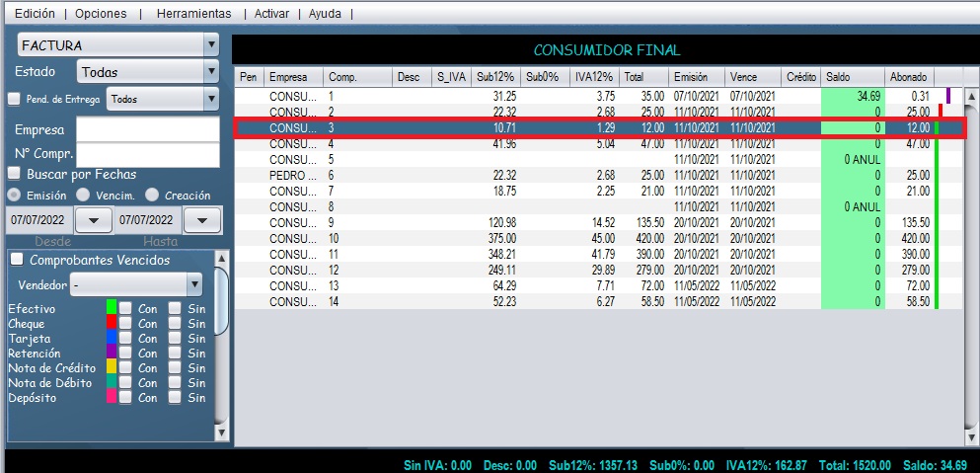The width and height of the screenshot is (980, 473).
Task: Click the pink Depósito color indicator
Action: [112, 397]
